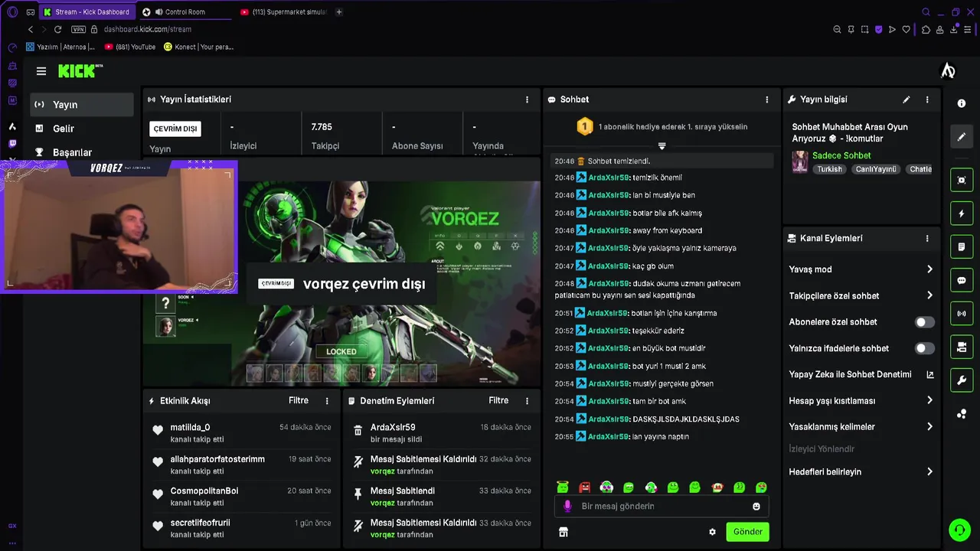Open the green headset support button
This screenshot has width=980, height=551.
(x=959, y=530)
